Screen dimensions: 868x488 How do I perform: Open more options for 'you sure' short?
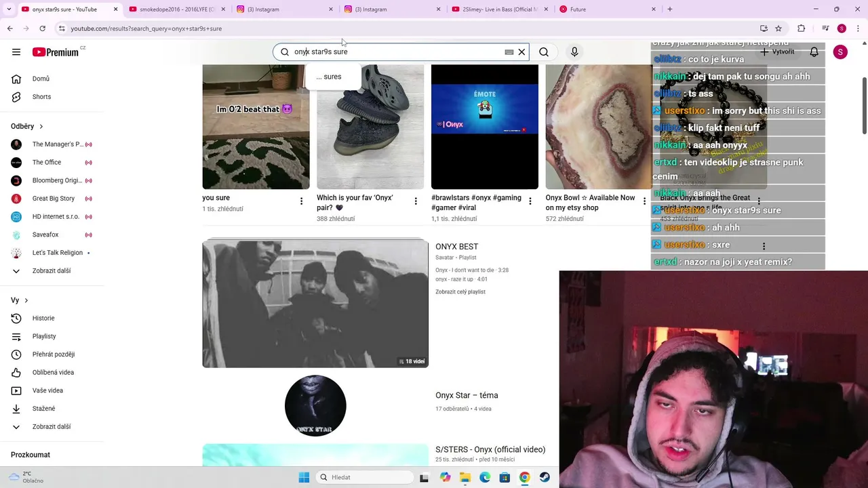[302, 201]
